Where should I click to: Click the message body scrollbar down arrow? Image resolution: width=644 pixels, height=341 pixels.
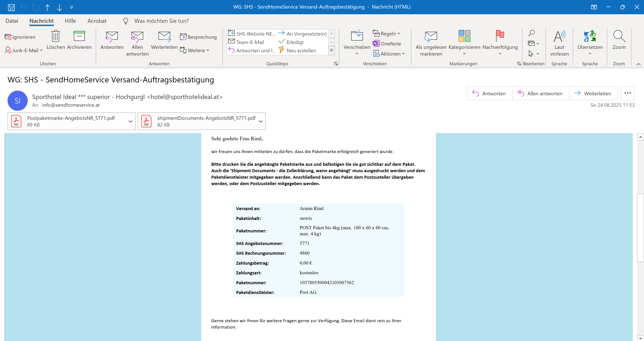tap(640, 338)
